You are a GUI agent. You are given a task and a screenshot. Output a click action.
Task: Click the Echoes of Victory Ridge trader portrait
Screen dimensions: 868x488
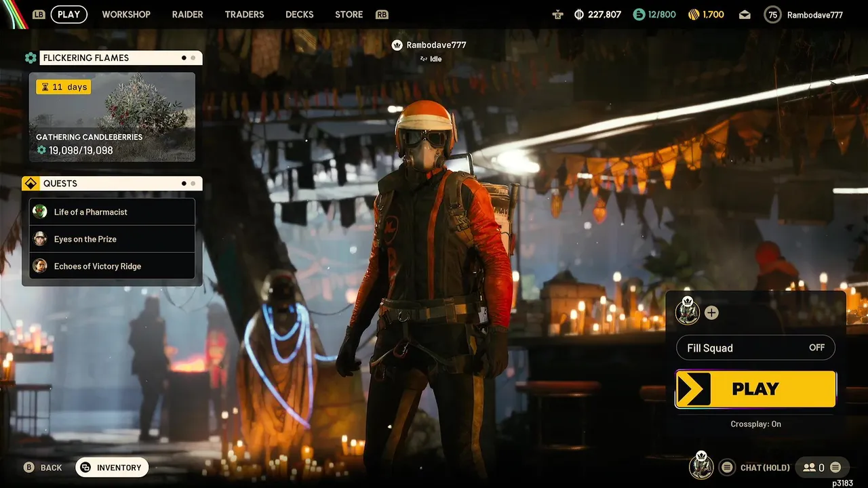[40, 266]
